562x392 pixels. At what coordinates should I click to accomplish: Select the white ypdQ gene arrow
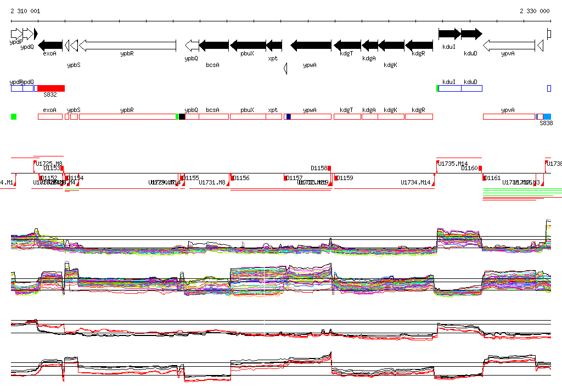[28, 33]
